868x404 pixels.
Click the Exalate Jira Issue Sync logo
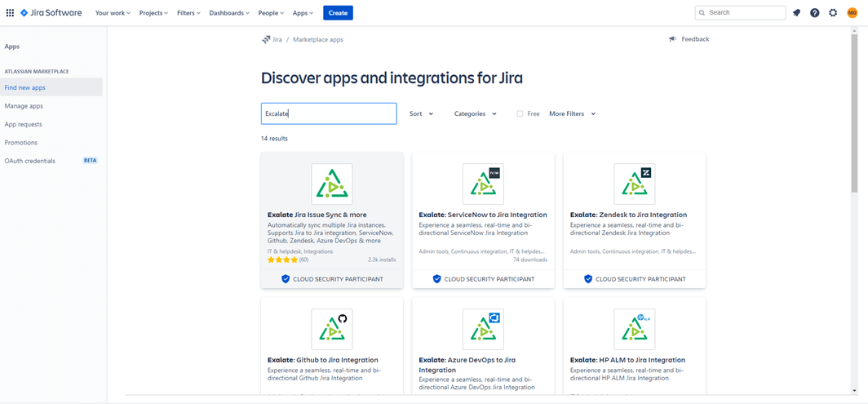click(331, 184)
